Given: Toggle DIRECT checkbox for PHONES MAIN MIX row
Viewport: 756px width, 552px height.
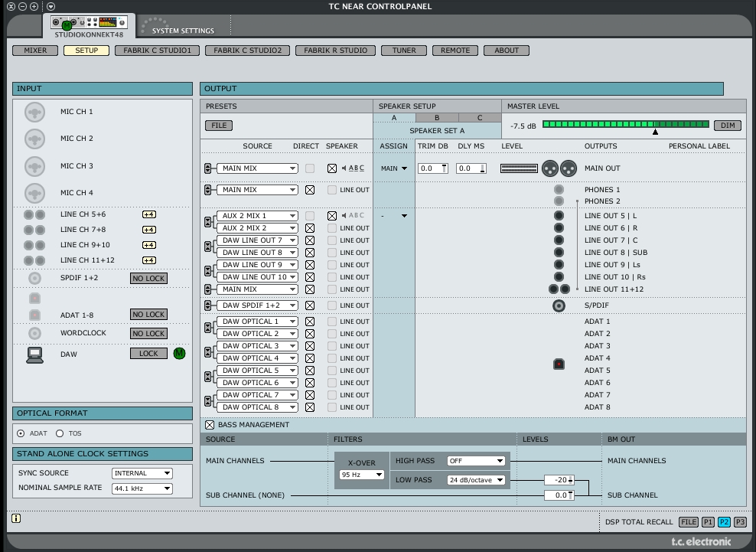Looking at the screenshot, I should click(x=310, y=190).
